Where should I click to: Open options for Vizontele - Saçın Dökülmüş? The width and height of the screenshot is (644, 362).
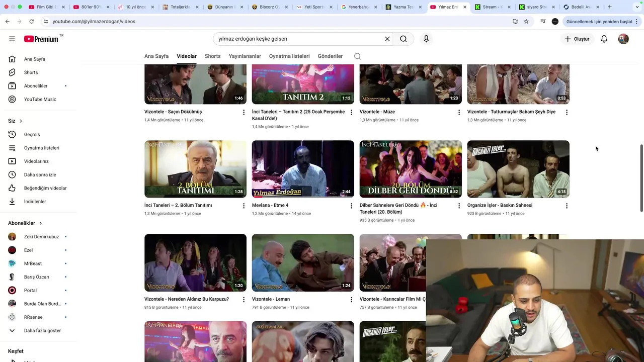pyautogui.click(x=244, y=112)
